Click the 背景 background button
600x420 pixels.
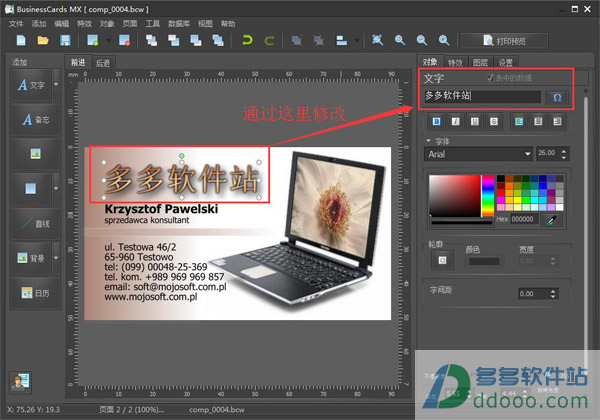click(31, 258)
